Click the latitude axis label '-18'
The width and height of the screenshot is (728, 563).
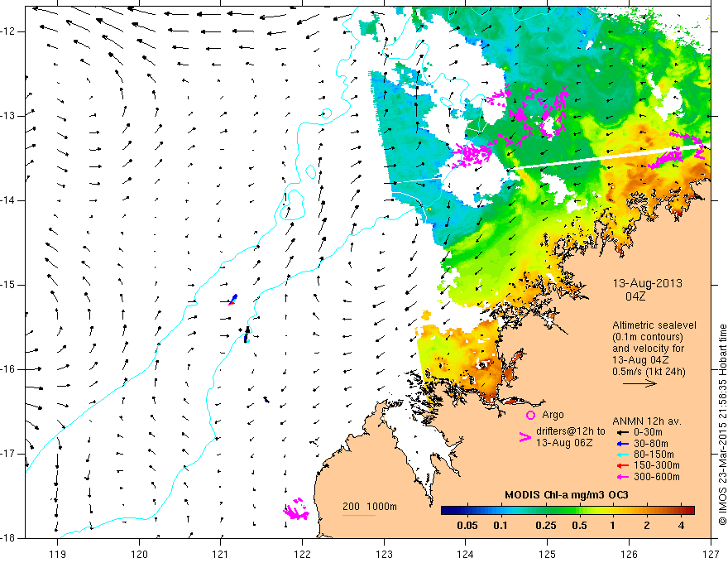[x=8, y=538]
